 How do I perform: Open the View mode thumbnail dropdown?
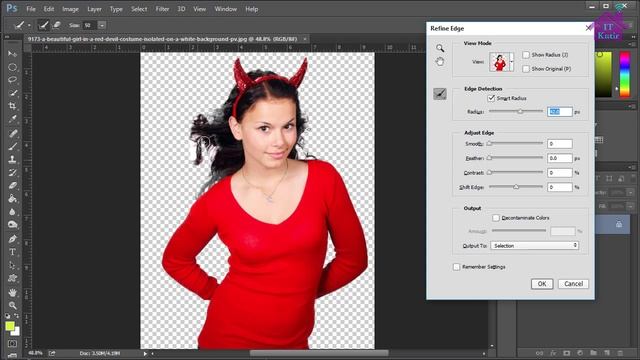click(512, 62)
